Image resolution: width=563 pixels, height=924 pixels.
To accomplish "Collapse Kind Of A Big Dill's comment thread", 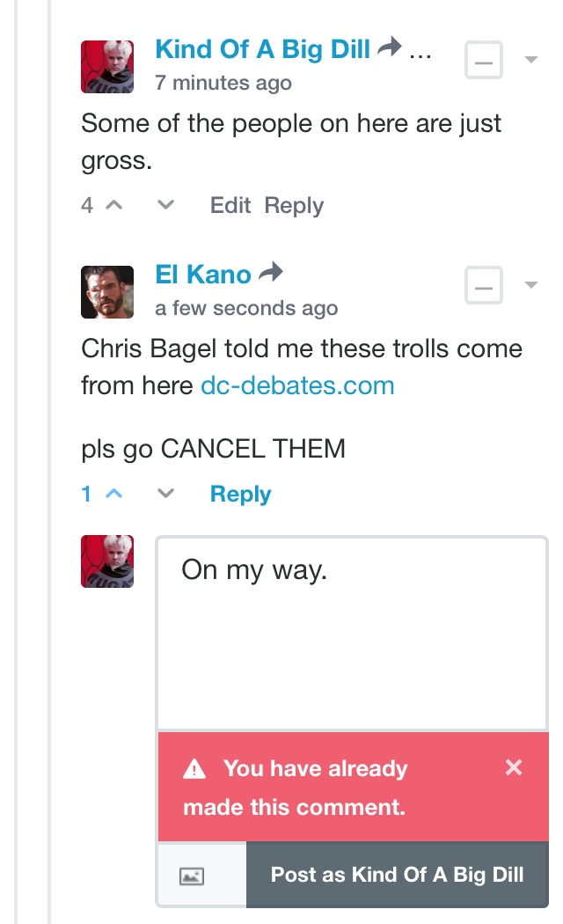I will (484, 60).
